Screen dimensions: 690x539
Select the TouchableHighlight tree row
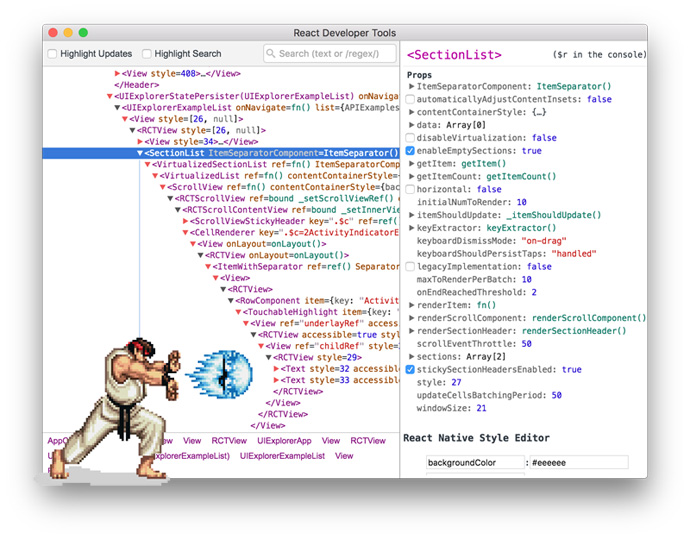pos(221,312)
